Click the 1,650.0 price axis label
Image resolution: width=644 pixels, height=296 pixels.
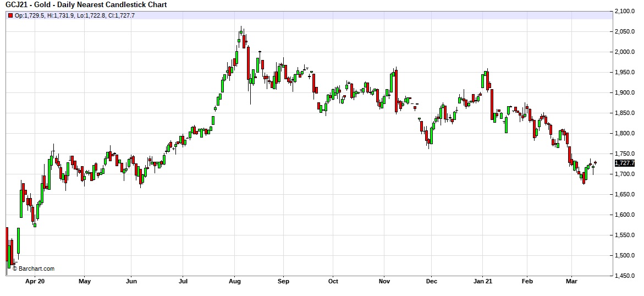pyautogui.click(x=625, y=194)
